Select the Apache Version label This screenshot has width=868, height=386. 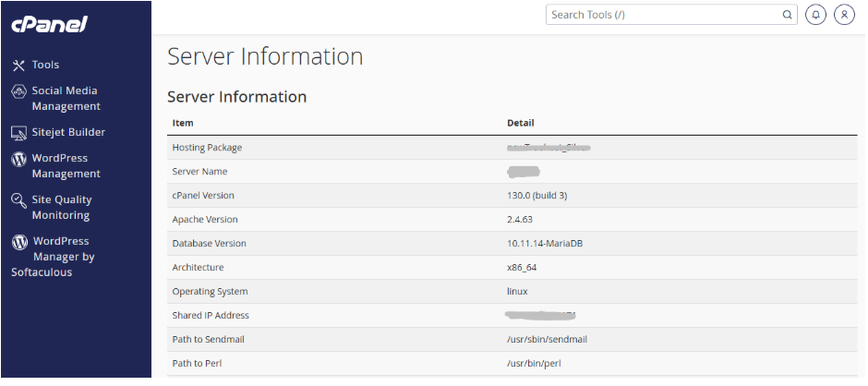205,219
